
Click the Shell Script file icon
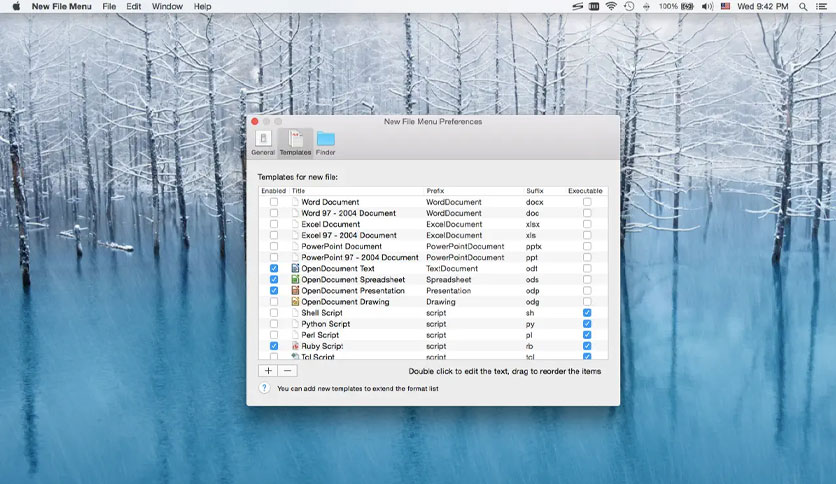point(295,313)
